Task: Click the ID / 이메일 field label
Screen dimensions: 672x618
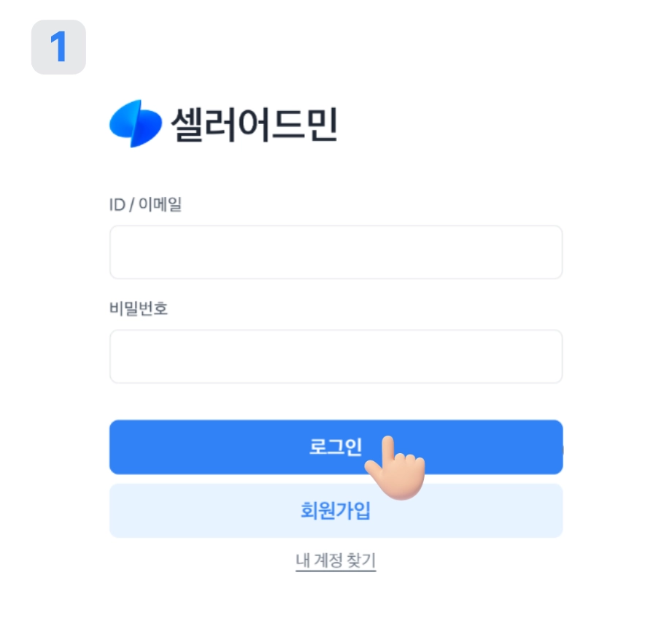Action: click(x=145, y=205)
